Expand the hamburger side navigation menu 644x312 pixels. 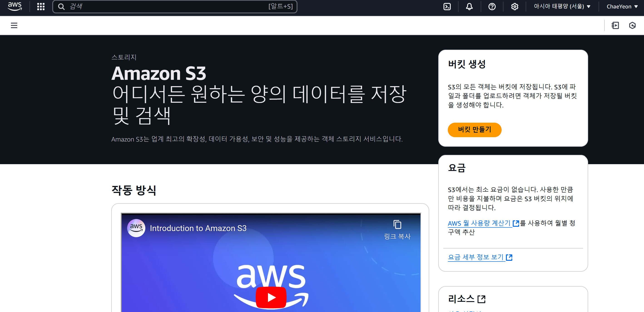tap(14, 25)
